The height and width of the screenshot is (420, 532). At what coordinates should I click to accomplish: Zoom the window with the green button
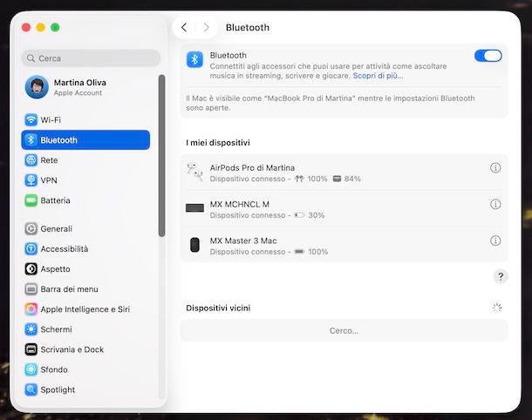click(55, 28)
